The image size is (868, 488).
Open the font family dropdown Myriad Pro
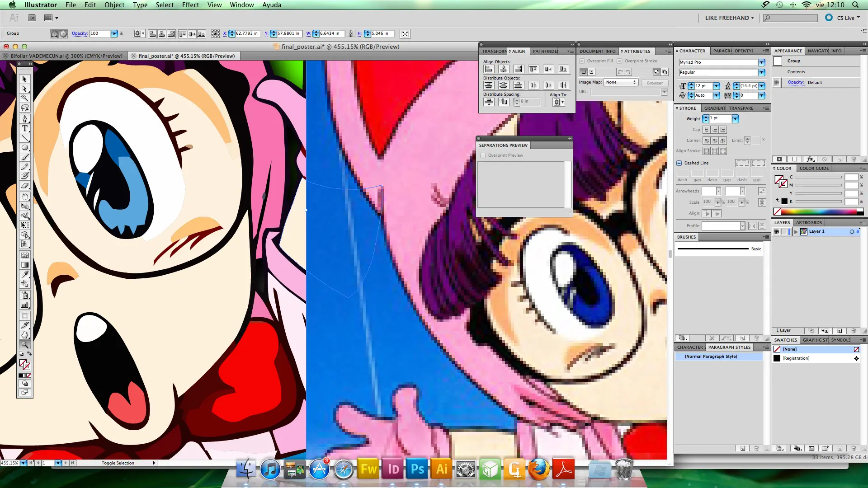click(x=762, y=62)
